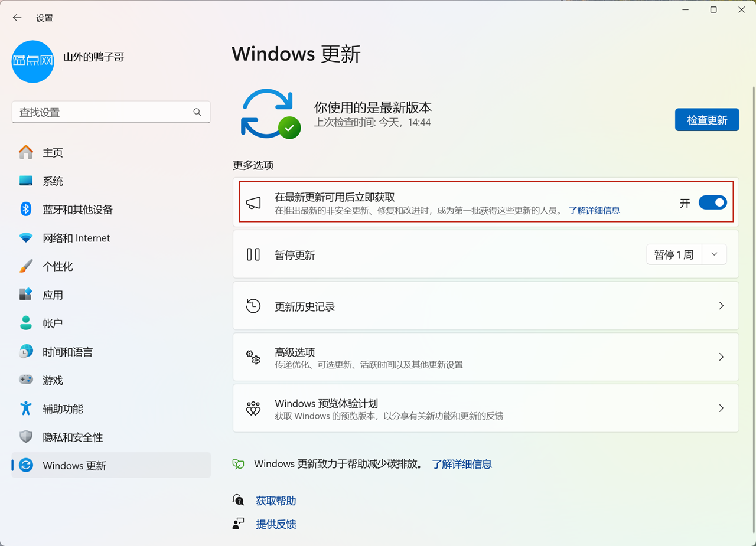Click the paintbrush icon for 个性化
This screenshot has height=546, width=756.
[26, 266]
